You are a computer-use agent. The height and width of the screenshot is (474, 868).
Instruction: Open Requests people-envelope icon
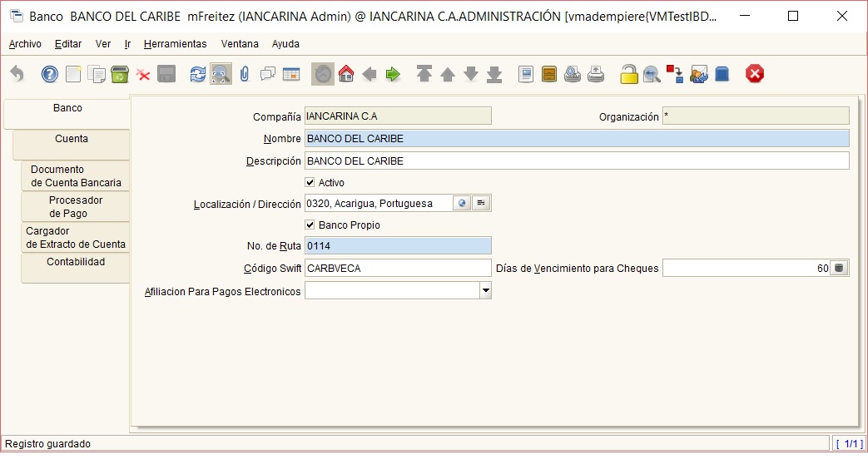point(698,73)
